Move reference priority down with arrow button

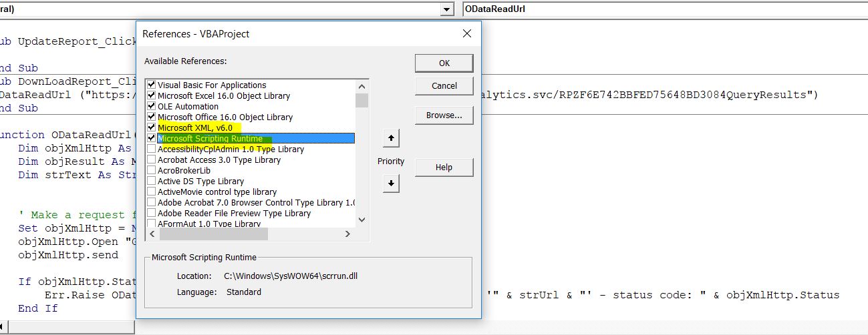[x=392, y=183]
